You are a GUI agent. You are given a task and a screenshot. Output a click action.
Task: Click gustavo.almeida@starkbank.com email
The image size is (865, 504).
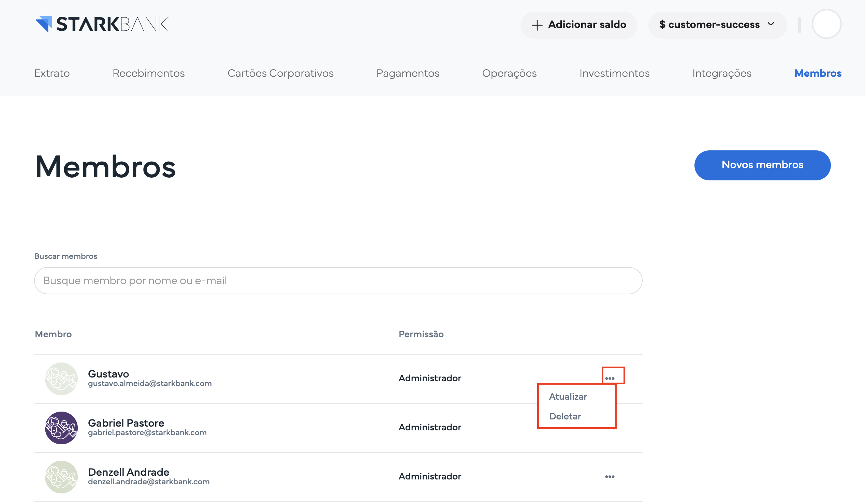[x=150, y=383]
